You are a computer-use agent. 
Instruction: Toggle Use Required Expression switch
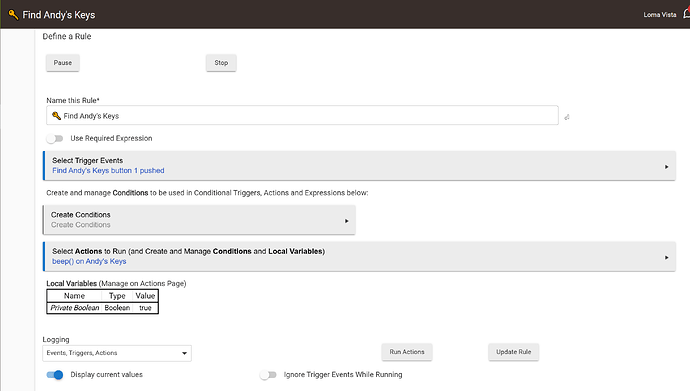[55, 139]
